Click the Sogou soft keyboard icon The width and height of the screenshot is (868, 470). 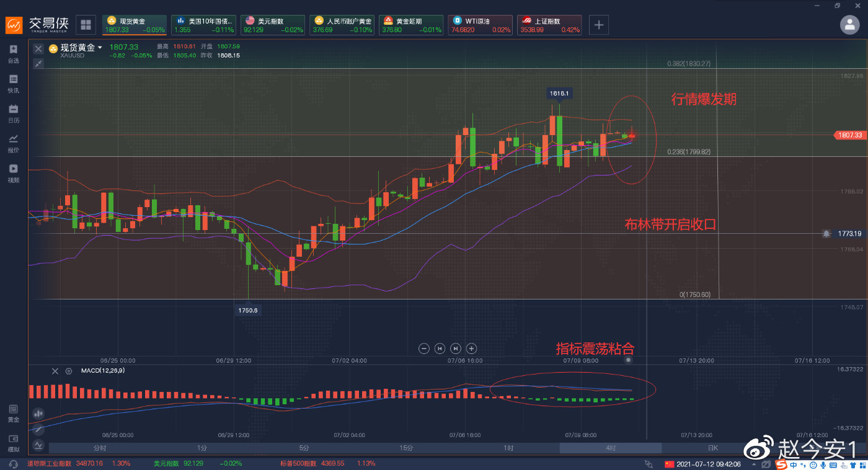(x=833, y=464)
